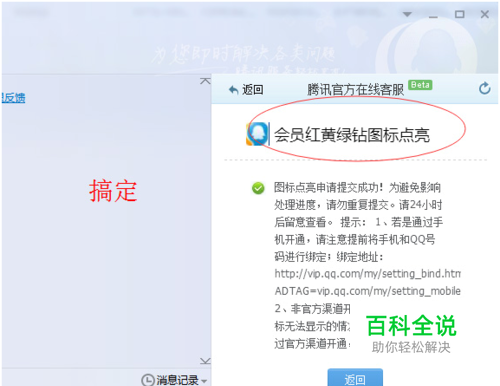This screenshot has height=386, width=500.
Task: Click the blue 返回 button at bottom
Action: point(355,378)
